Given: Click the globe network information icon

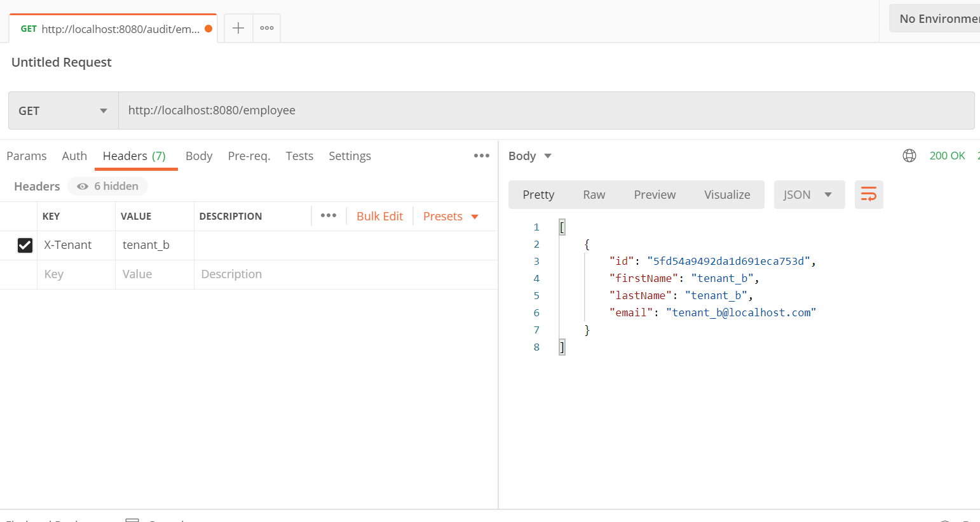Looking at the screenshot, I should (x=909, y=156).
